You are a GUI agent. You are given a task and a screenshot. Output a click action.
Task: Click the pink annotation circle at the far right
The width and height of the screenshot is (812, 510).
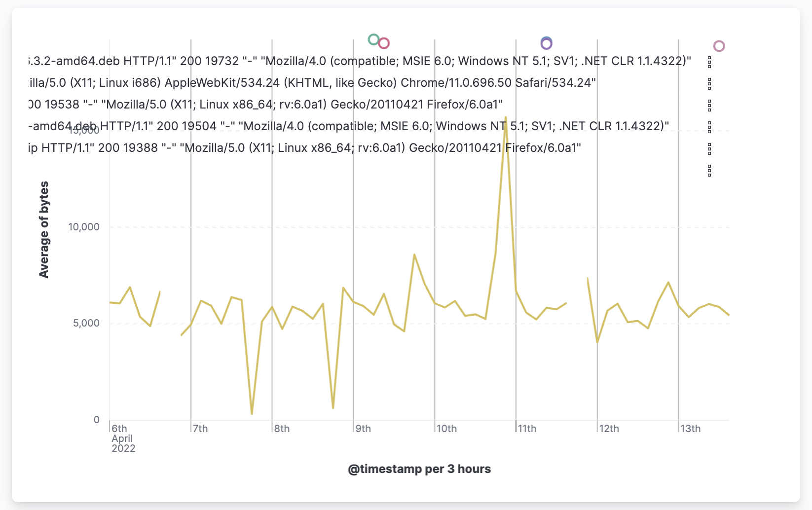click(x=719, y=46)
